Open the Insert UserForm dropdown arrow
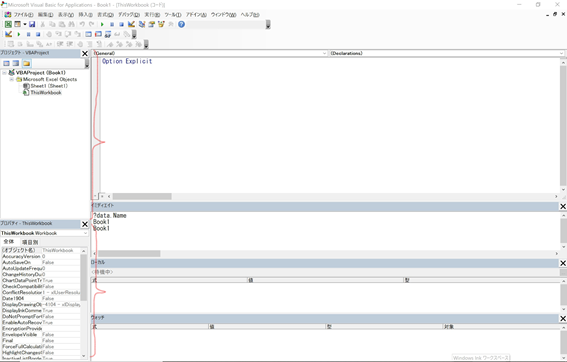Viewport: 567px width, 362px height. pyautogui.click(x=25, y=24)
